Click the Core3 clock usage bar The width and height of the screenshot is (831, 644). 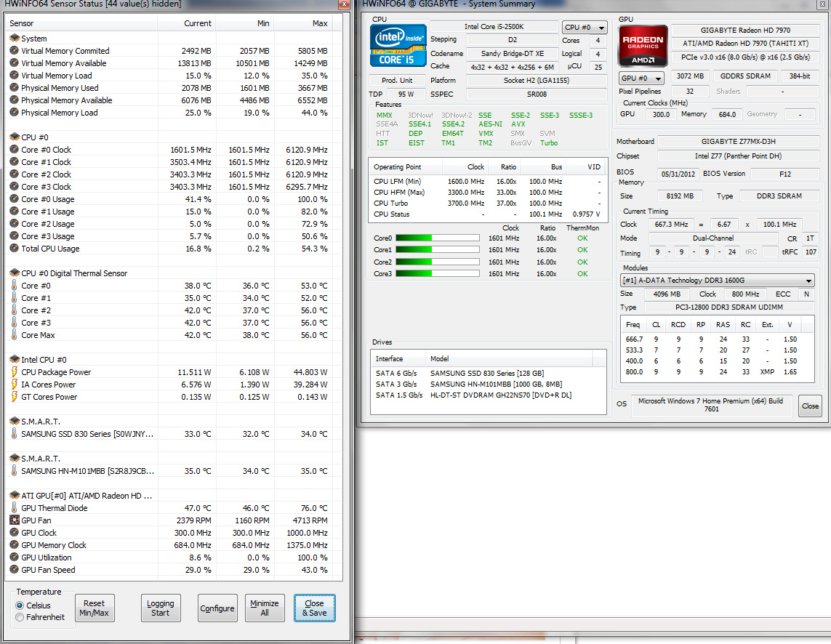tap(437, 273)
